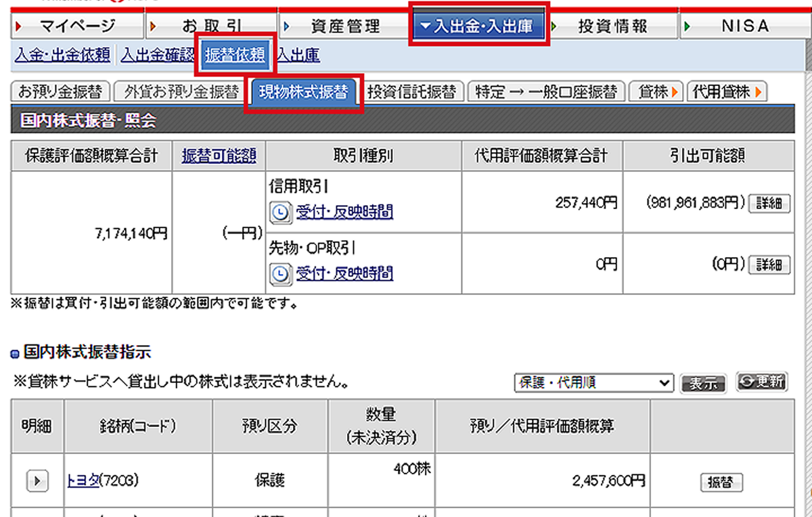
Task: Select the 特定 → 一般口座振替 tab
Action: (x=546, y=92)
